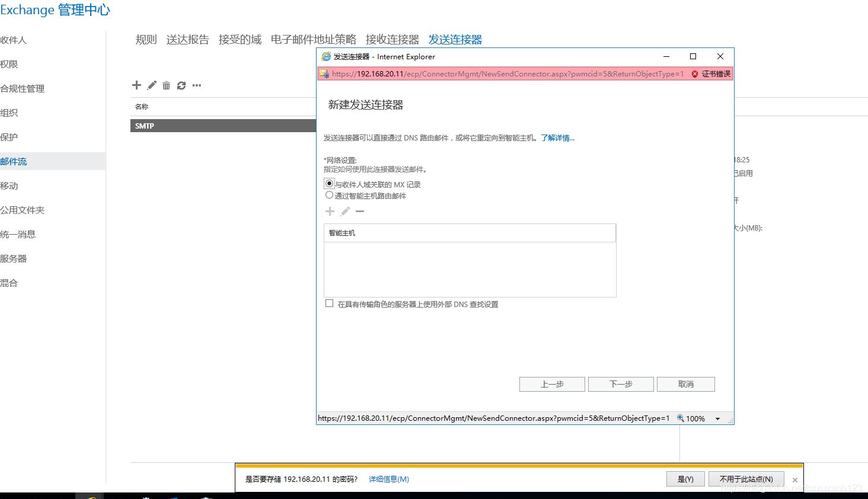Click the add new connector plus icon
The image size is (868, 499).
click(x=136, y=85)
